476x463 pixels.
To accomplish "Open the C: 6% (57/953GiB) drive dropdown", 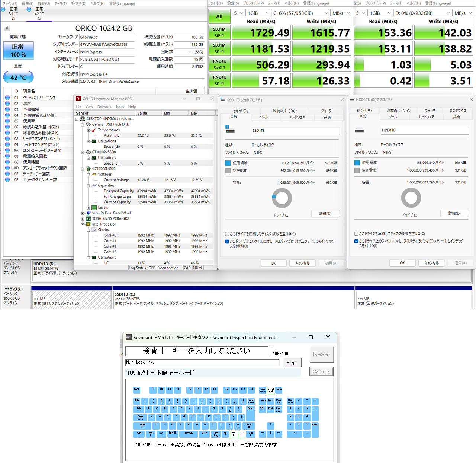I will 300,13.
